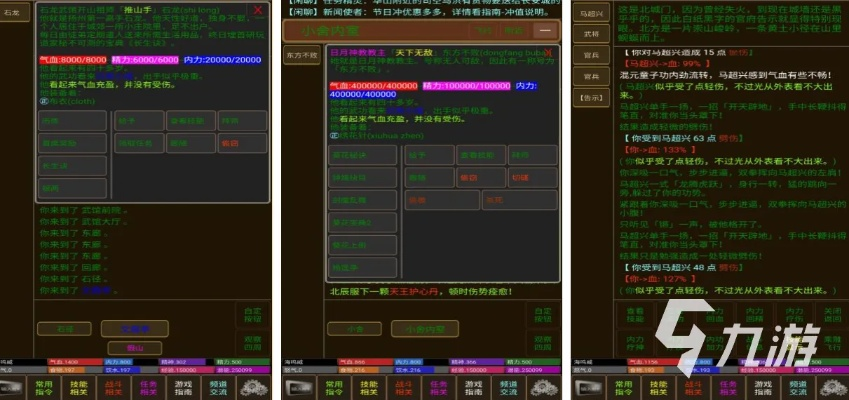Viewport: 849px width, 400px height.
Task: Select the 武将 NPC button
Action: pos(591,34)
